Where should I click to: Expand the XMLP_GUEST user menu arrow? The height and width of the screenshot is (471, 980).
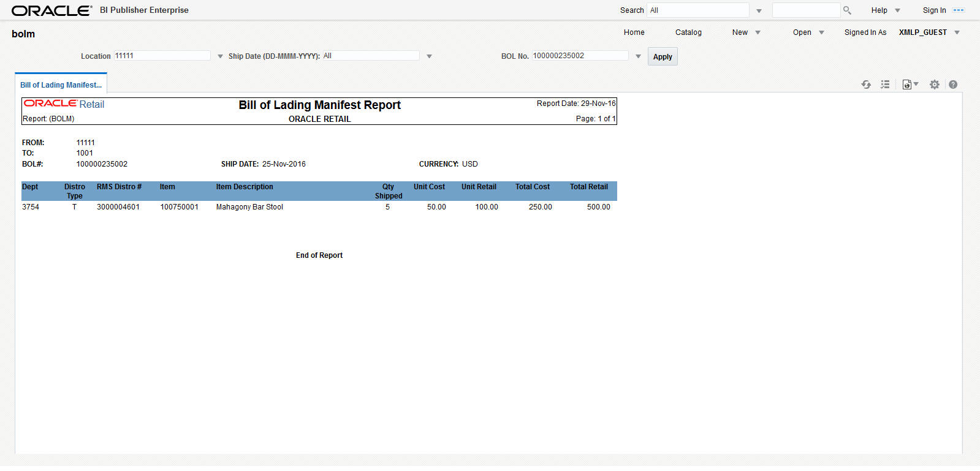pos(957,32)
